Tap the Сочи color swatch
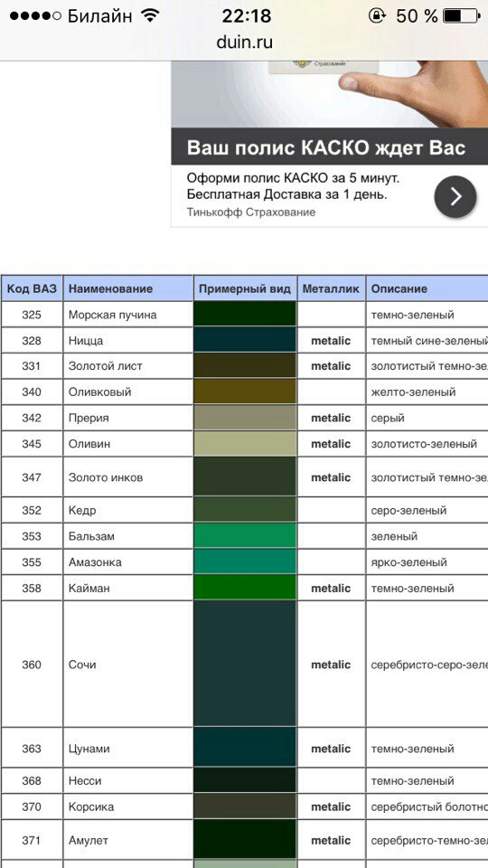 245,665
